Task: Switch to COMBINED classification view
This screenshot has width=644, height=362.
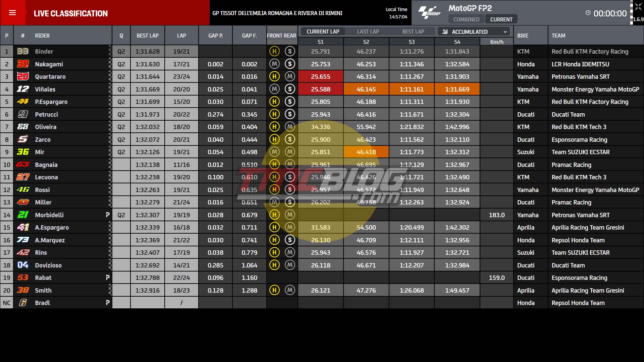Action: coord(466,19)
